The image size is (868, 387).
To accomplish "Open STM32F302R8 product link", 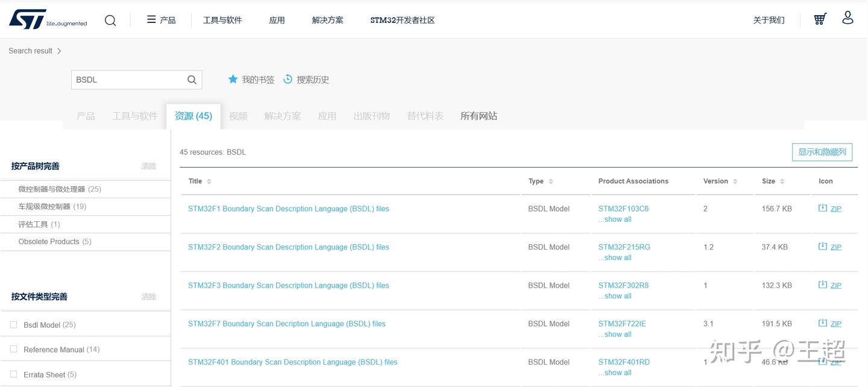I will pos(623,285).
